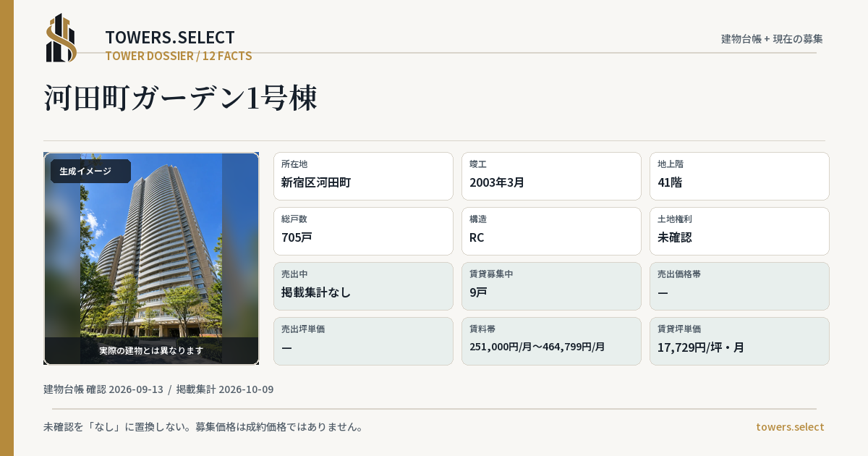Click the 賃貸坪単価 17,729円/坪・月 card

pyautogui.click(x=739, y=341)
